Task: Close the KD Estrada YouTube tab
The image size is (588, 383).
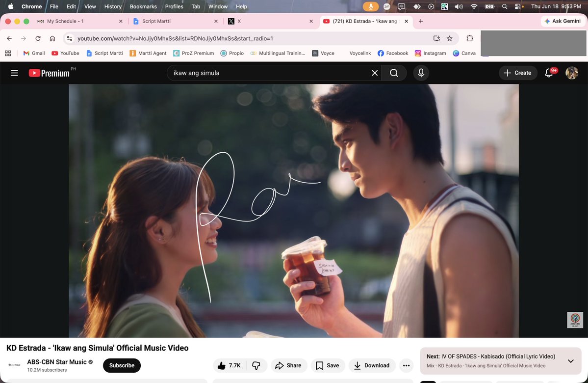Action: tap(406, 22)
